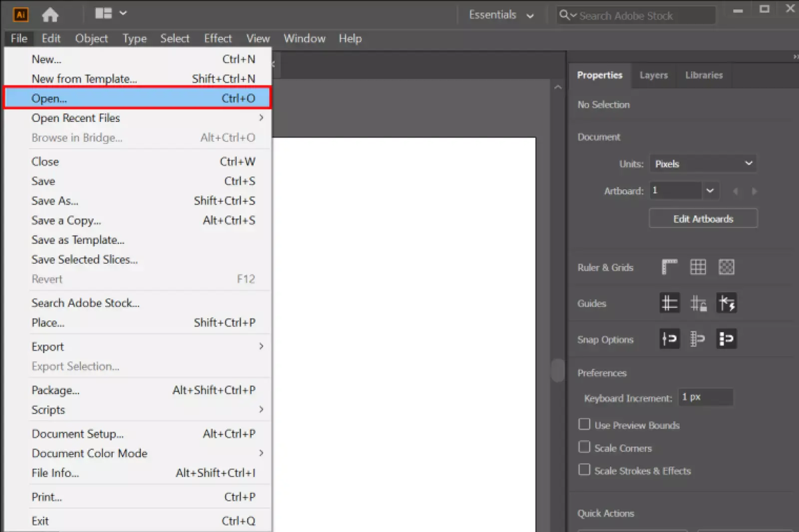Enable Scale Corners checkbox
The width and height of the screenshot is (799, 532).
pyautogui.click(x=584, y=447)
